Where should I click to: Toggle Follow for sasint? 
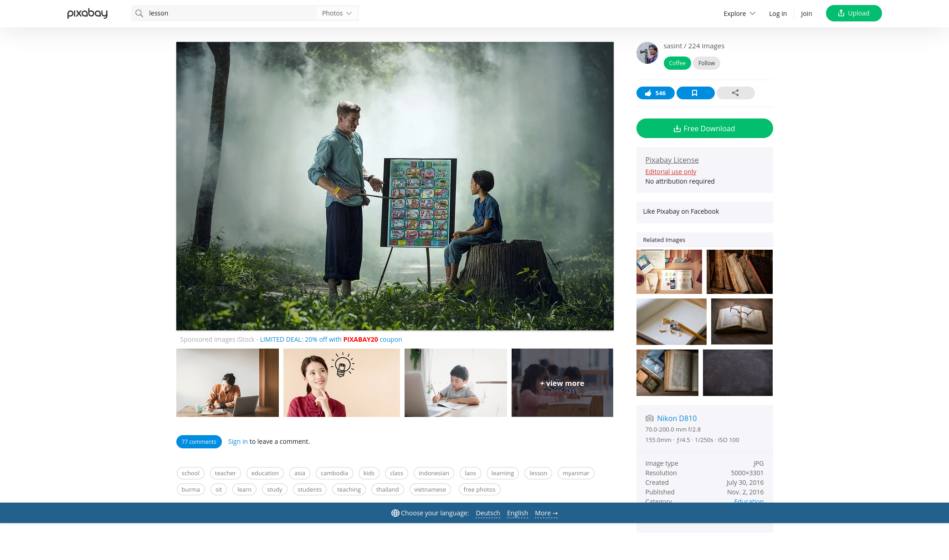click(x=707, y=63)
